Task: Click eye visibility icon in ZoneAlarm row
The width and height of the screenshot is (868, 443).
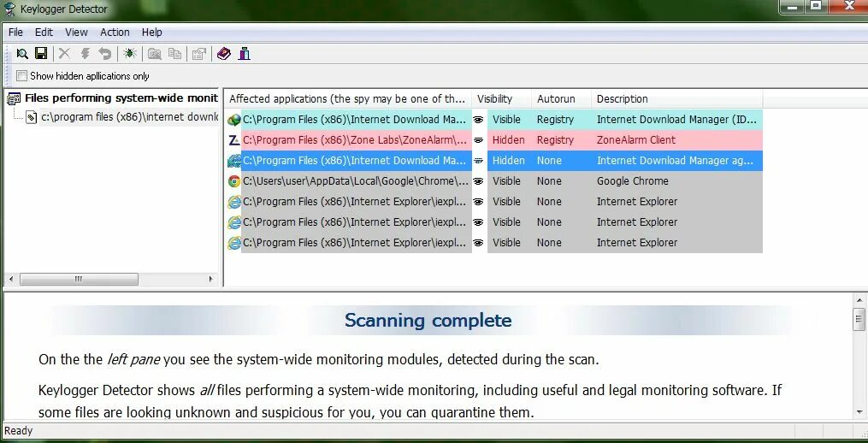Action: click(478, 140)
